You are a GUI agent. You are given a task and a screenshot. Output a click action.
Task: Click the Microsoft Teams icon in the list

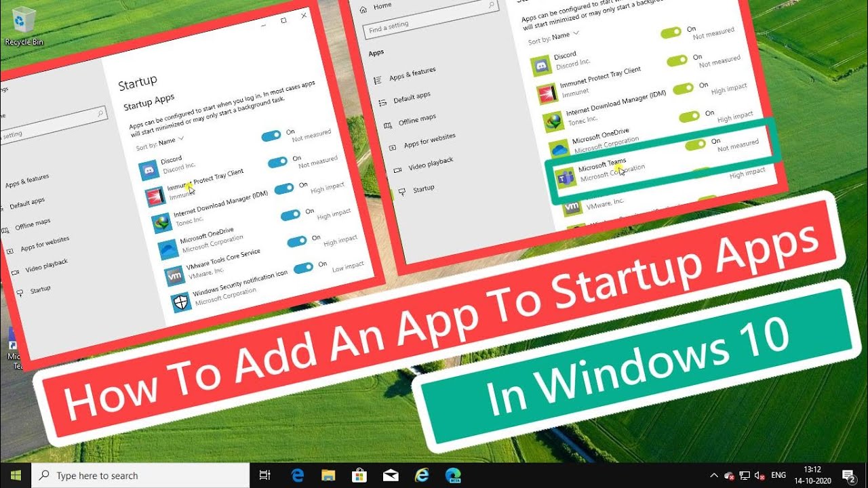(x=566, y=179)
